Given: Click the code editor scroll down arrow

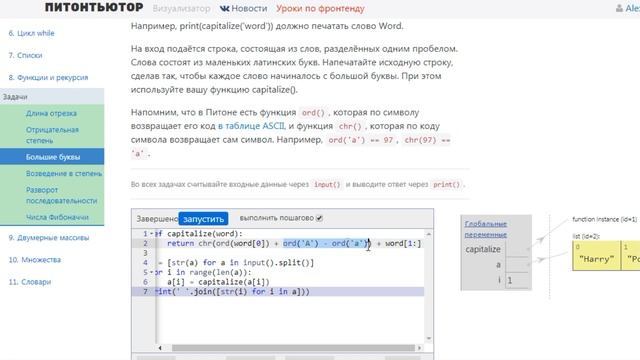Looking at the screenshot, I should point(429,338).
